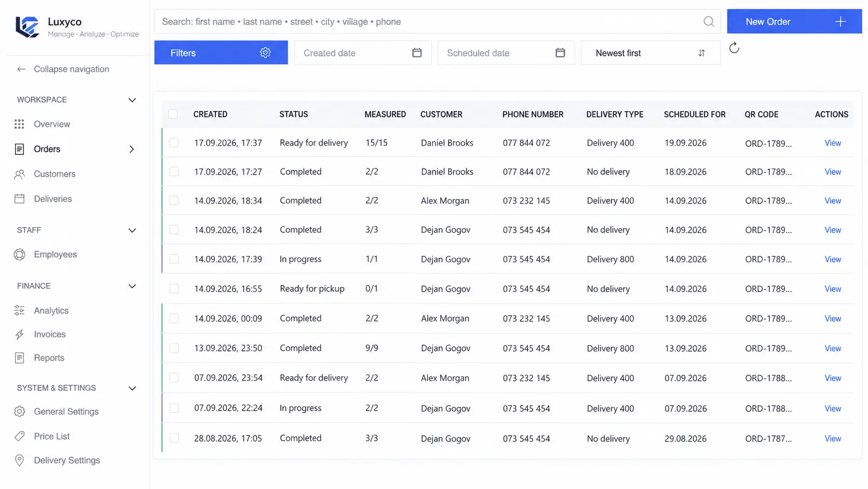Click the Delivery Settings pin icon
Viewport: 868px width, 489px height.
(19, 460)
